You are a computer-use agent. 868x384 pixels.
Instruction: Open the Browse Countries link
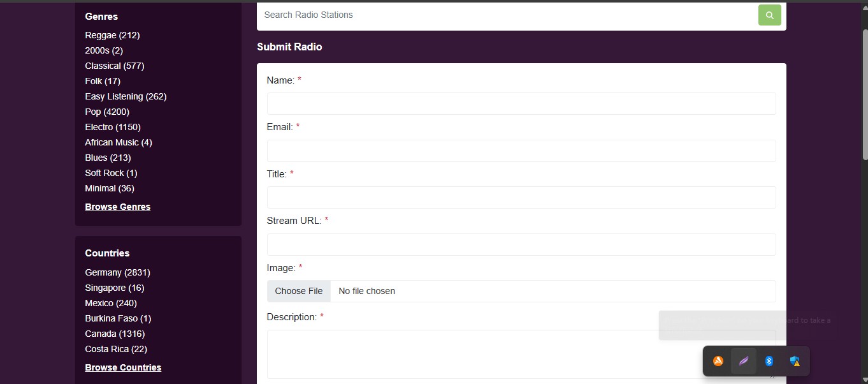[x=123, y=367]
